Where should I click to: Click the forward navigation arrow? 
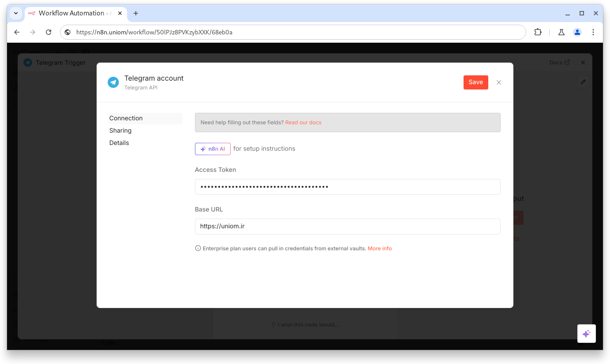[x=33, y=32]
